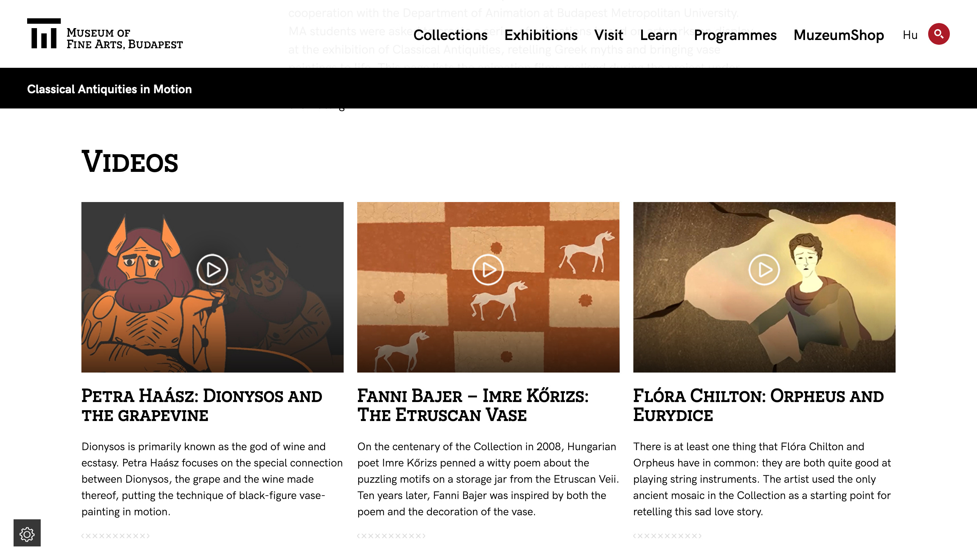This screenshot has width=977, height=560.
Task: Go to the MuzeumShop link
Action: (x=839, y=35)
